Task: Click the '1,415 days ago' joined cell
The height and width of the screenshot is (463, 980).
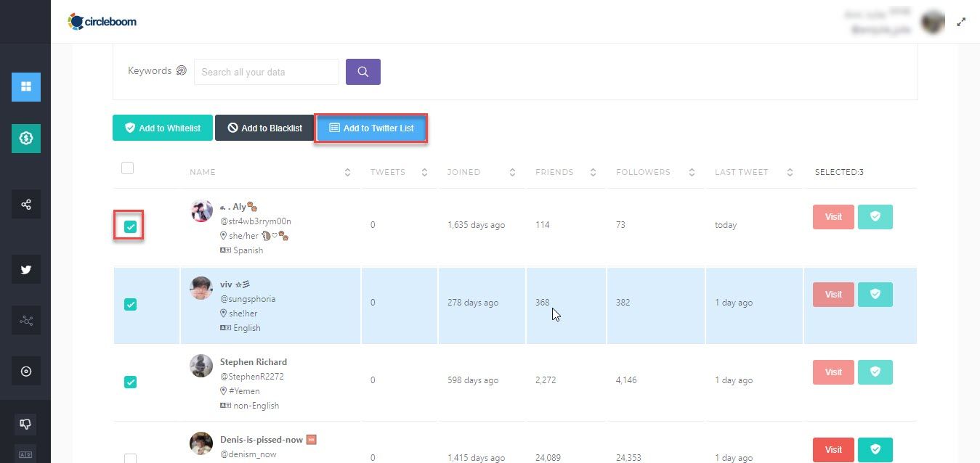Action: point(476,458)
